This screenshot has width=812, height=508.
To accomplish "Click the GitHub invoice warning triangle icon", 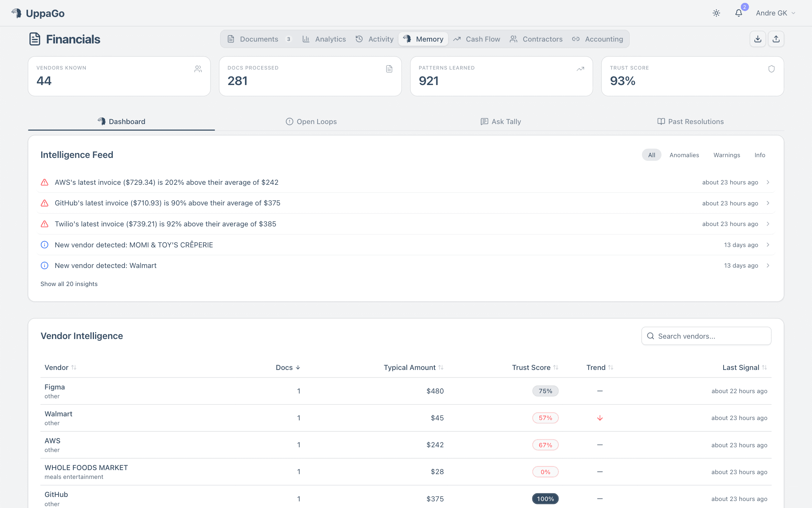I will (x=45, y=203).
